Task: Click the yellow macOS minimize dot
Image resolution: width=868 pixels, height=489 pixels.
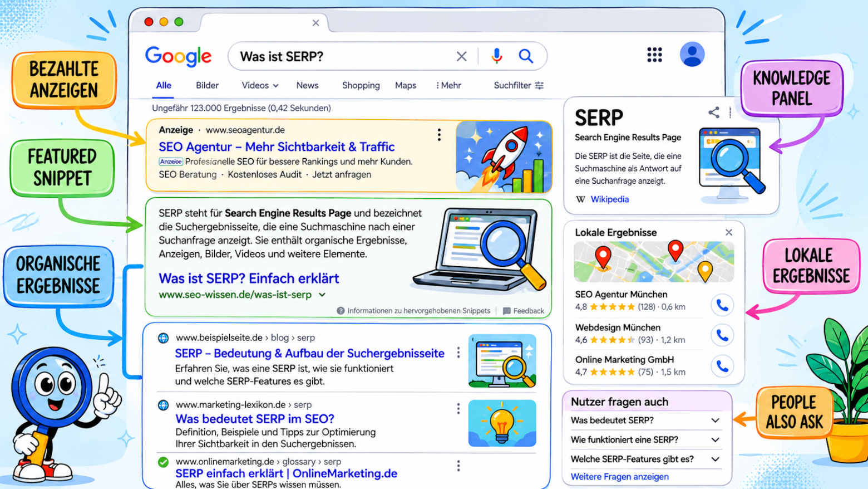Action: [164, 22]
